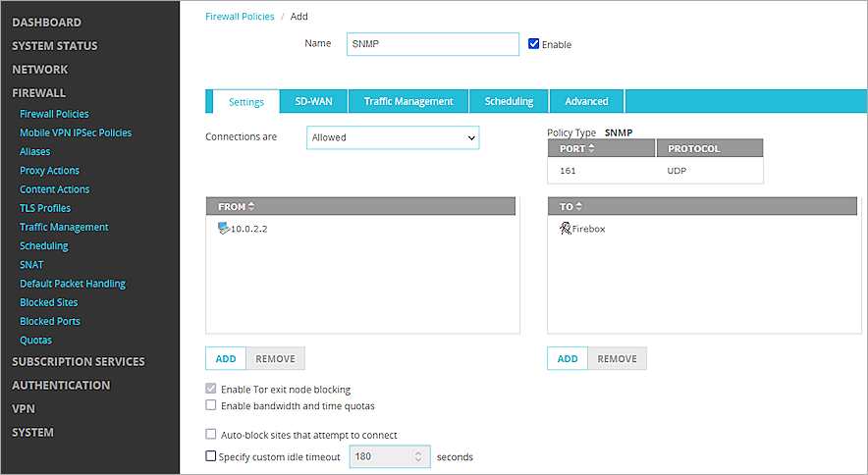This screenshot has width=868, height=475.
Task: Expand the SYSTEM STATUS section
Action: (x=55, y=46)
